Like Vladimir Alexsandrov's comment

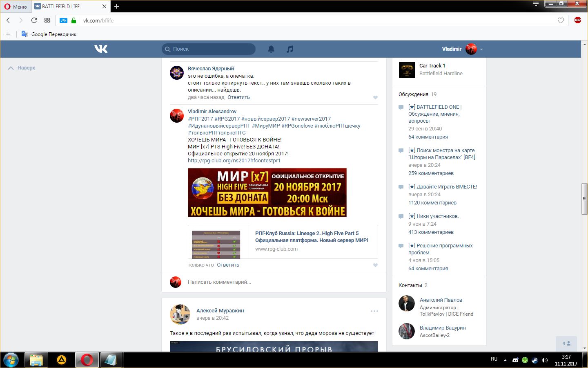click(x=375, y=265)
